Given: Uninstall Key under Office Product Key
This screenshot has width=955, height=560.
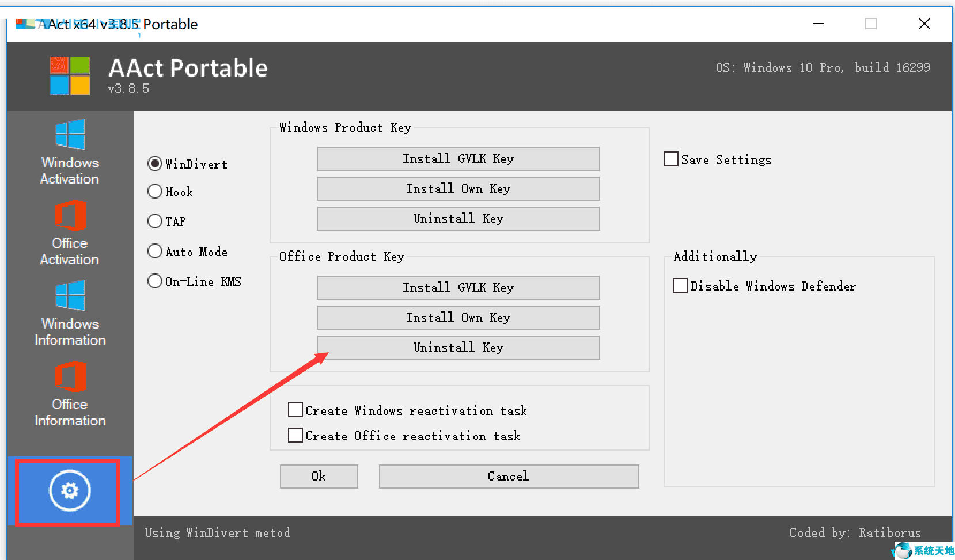Looking at the screenshot, I should 458,348.
